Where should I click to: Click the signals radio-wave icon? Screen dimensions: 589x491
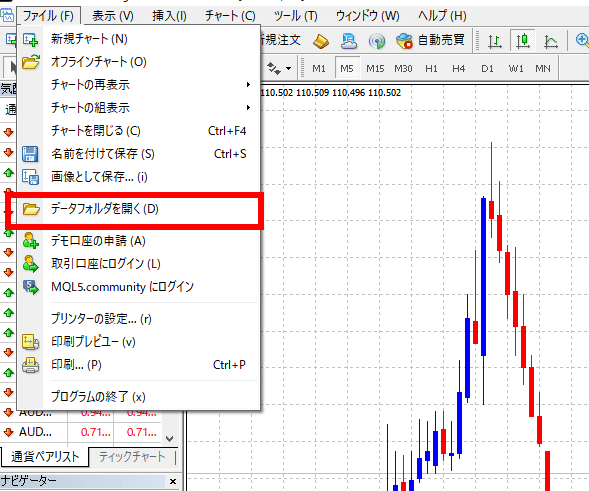point(377,41)
